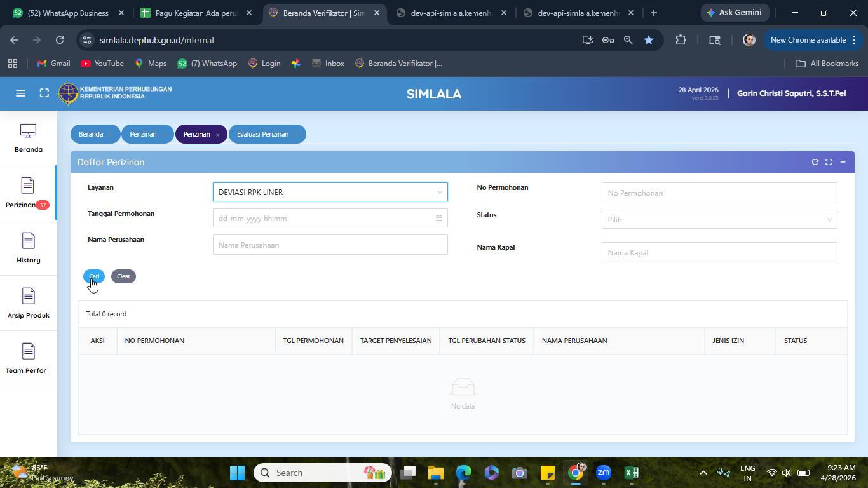The width and height of the screenshot is (868, 488).
Task: Open the calendar picker for Tanggal Permohonan
Action: 439,219
